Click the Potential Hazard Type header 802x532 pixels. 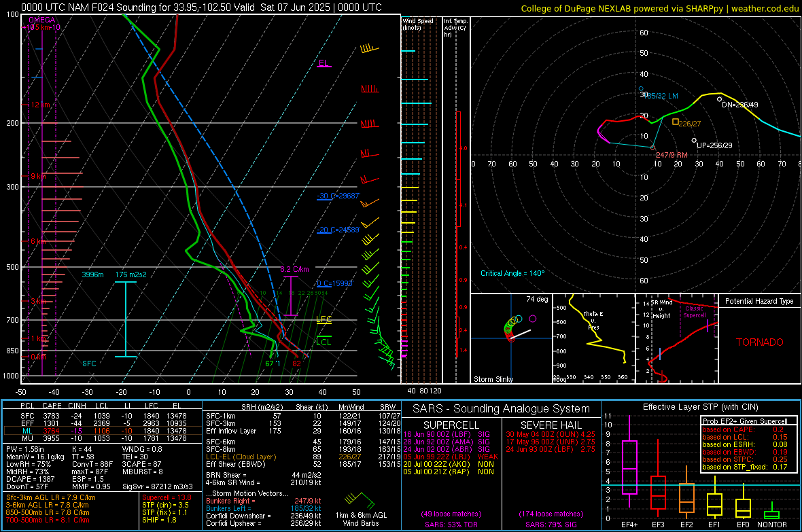(x=759, y=301)
